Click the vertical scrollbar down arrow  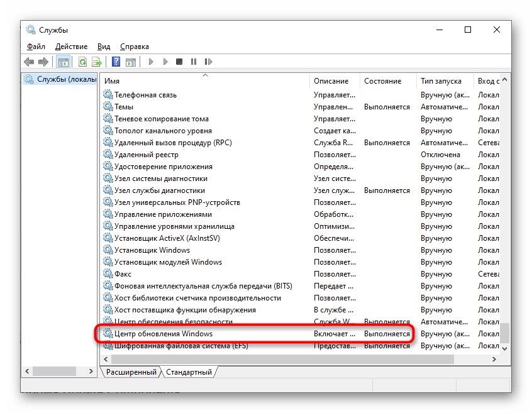505,348
